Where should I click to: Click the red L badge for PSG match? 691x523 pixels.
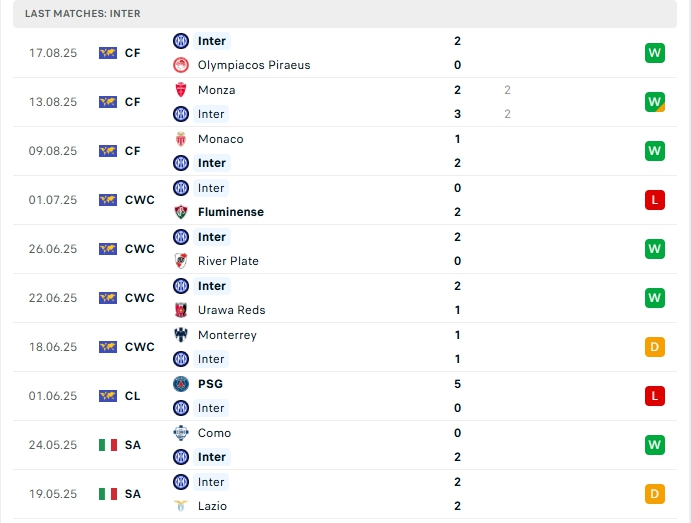pos(655,396)
